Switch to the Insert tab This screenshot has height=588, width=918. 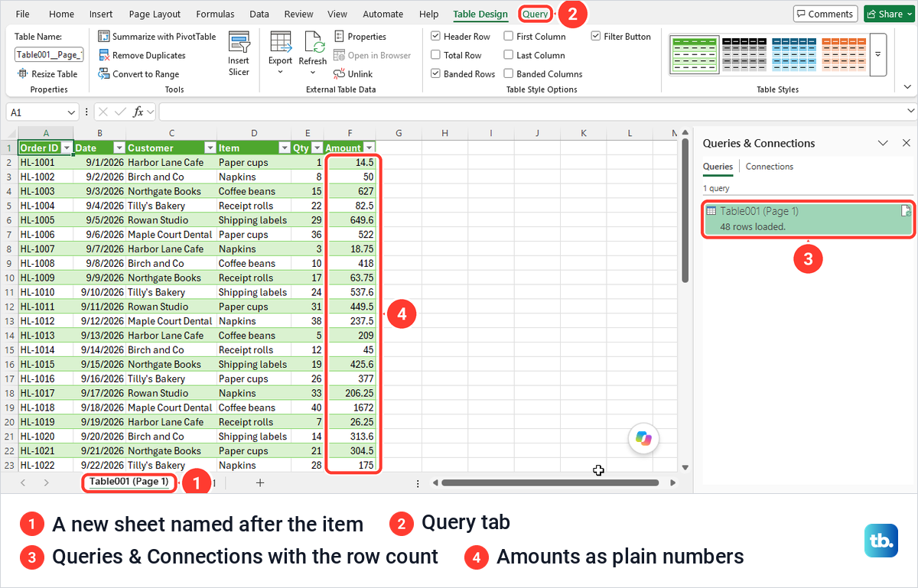tap(101, 14)
